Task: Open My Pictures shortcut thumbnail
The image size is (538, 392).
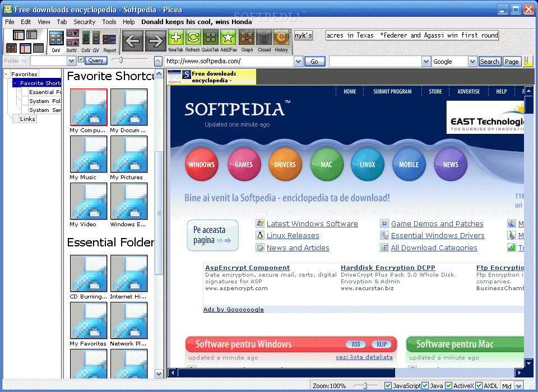Action: 129,154
